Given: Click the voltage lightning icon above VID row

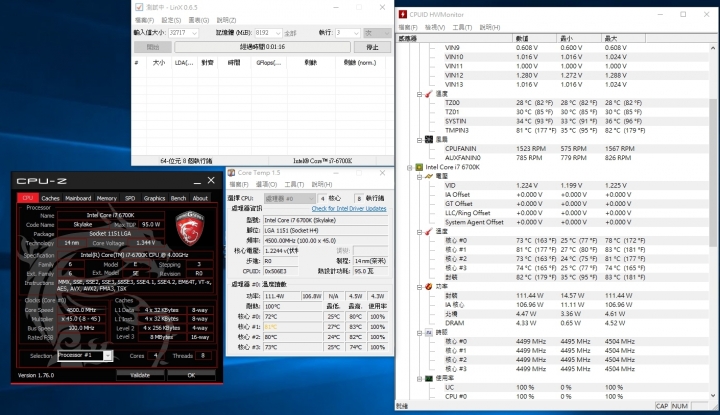Looking at the screenshot, I should [428, 176].
